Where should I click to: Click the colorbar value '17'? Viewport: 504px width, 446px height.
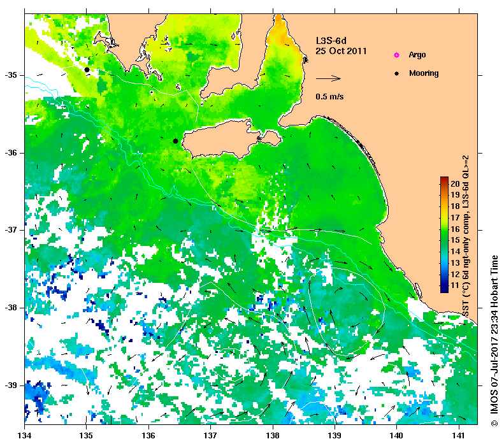455,217
